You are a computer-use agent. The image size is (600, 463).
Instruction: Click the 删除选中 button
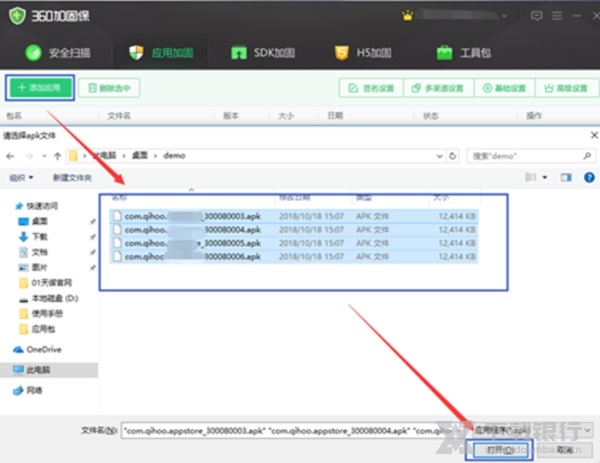pyautogui.click(x=109, y=88)
